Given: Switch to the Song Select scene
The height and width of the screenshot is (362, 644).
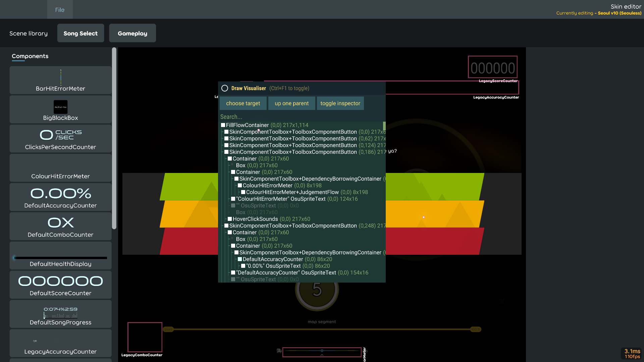Looking at the screenshot, I should [80, 33].
